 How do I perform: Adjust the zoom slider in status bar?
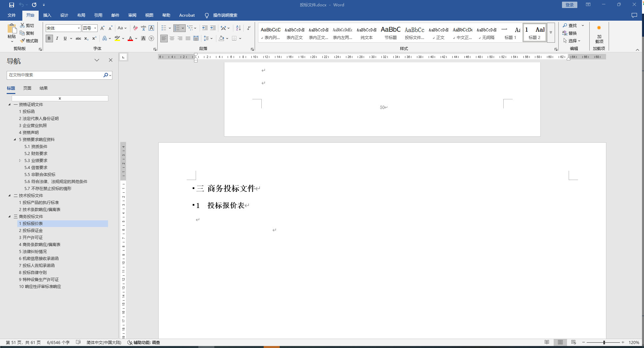coord(604,342)
